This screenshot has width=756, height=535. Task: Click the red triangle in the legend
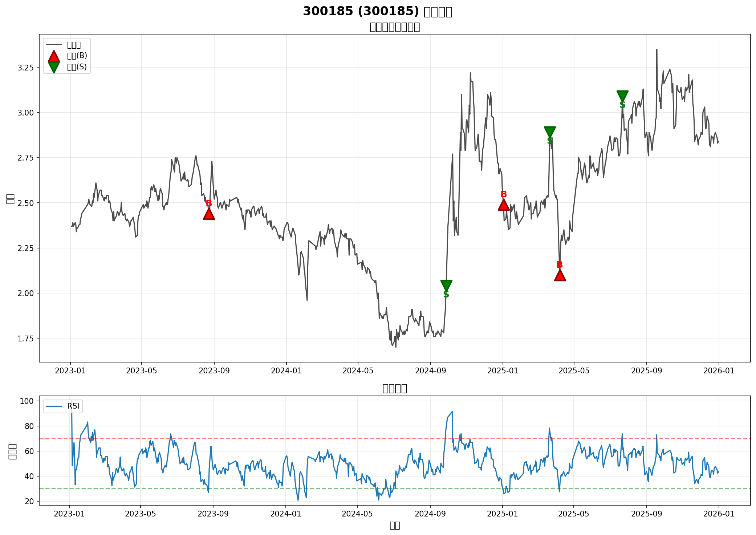click(54, 56)
